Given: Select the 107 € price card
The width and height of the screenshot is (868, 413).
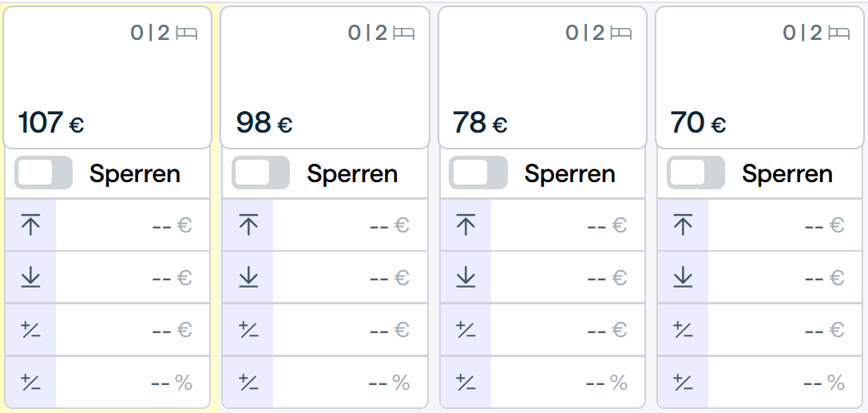Looking at the screenshot, I should [x=107, y=77].
